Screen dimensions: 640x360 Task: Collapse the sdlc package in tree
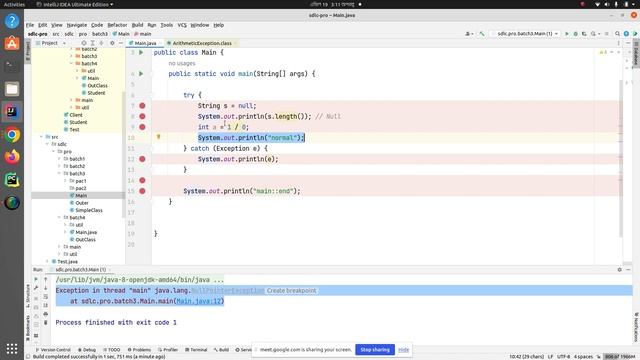pyautogui.click(x=47, y=144)
